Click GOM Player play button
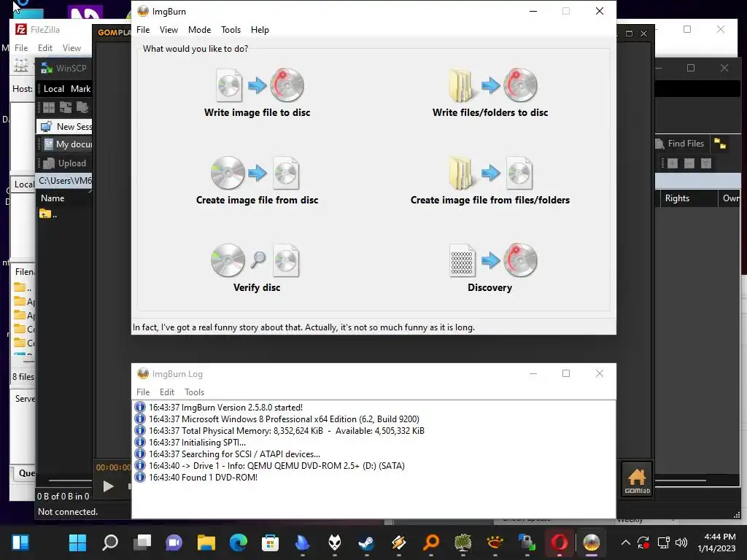 108,486
